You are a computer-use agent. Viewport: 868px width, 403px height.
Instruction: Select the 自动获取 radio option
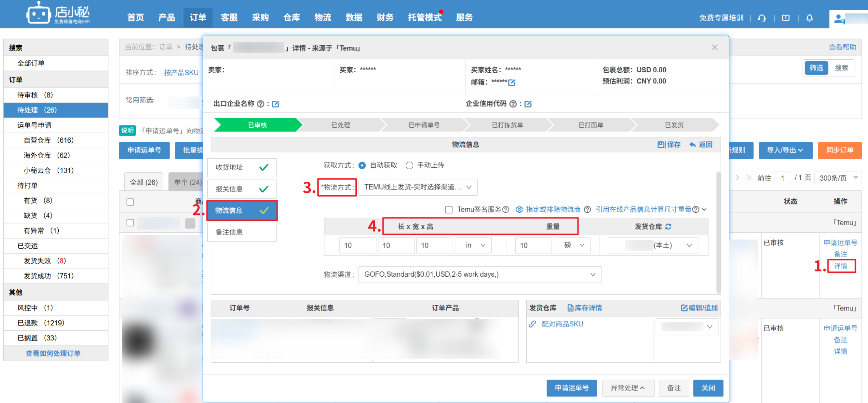coord(363,165)
